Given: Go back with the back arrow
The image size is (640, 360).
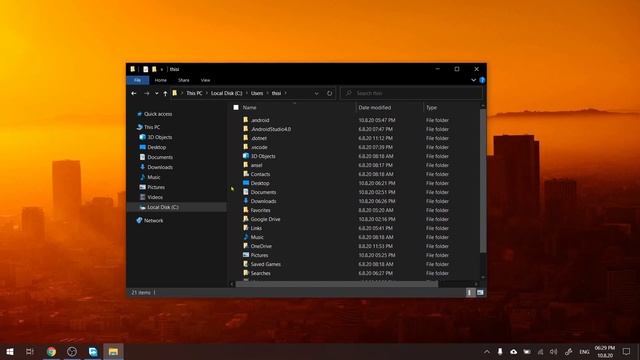Looking at the screenshot, I should pos(134,93).
